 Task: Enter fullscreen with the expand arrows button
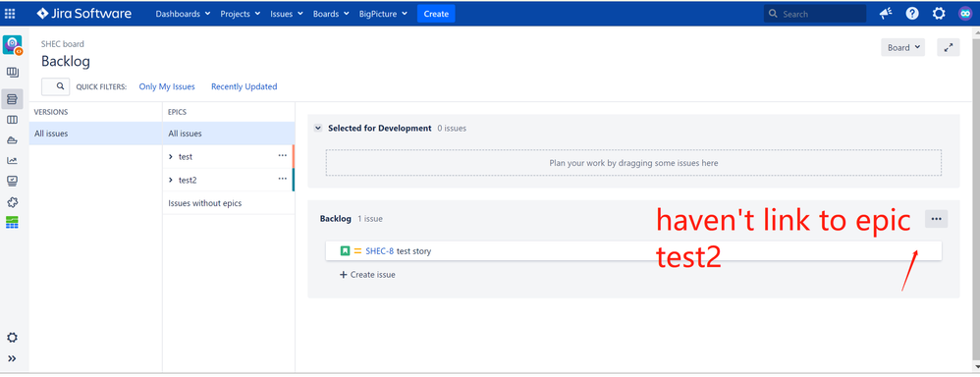click(949, 47)
